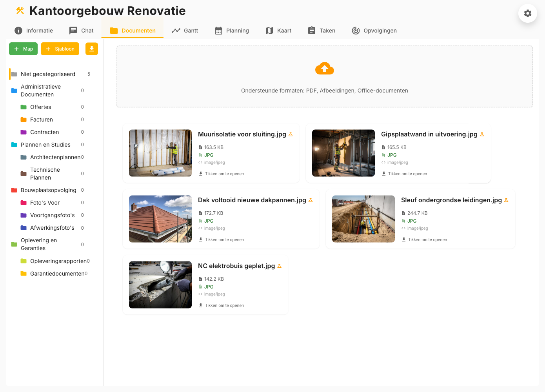Select the Technische Plannen folder
Screen dimensions: 545x392
45,173
